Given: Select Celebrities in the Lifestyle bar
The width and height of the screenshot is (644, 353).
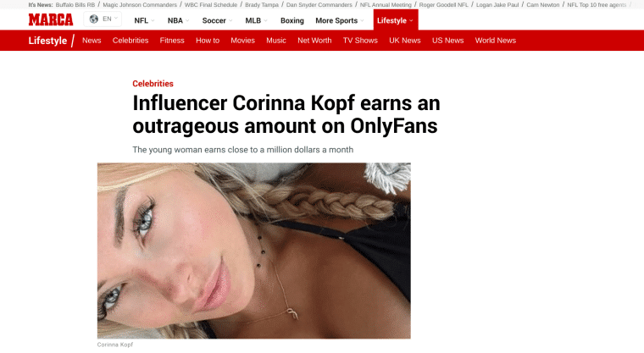Looking at the screenshot, I should 130,41.
